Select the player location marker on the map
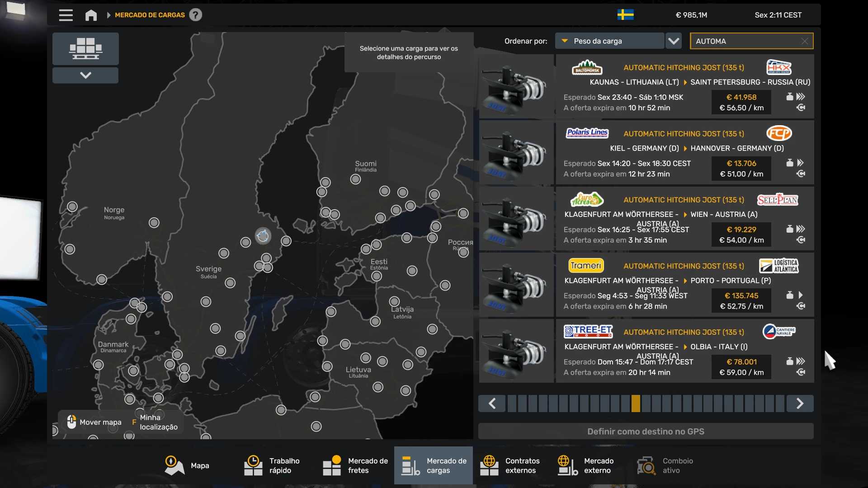Viewport: 868px width, 488px height. (263, 235)
